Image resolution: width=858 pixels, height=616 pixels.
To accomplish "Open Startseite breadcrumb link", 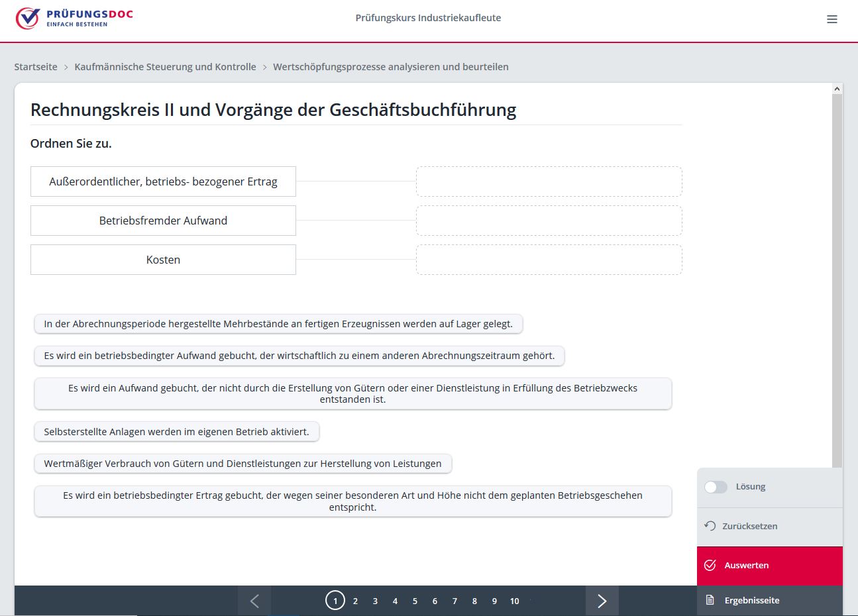I will pyautogui.click(x=36, y=67).
